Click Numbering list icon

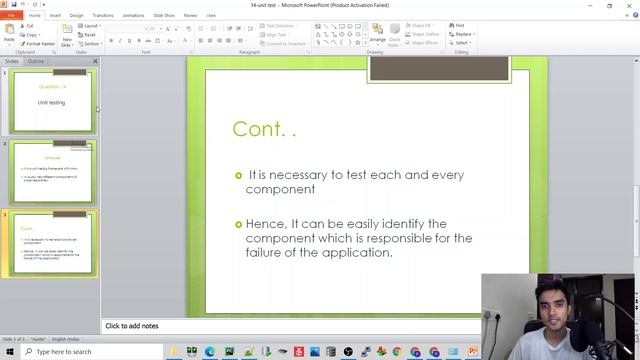(x=214, y=29)
